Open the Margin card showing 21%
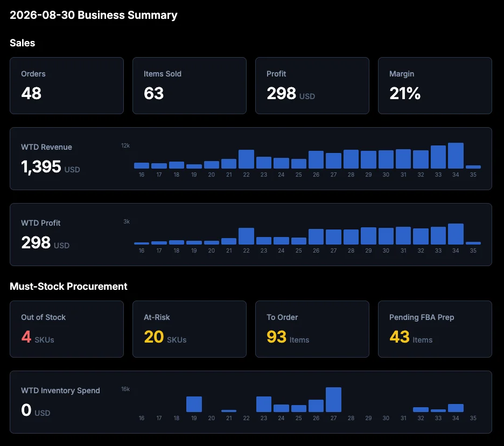 (435, 86)
